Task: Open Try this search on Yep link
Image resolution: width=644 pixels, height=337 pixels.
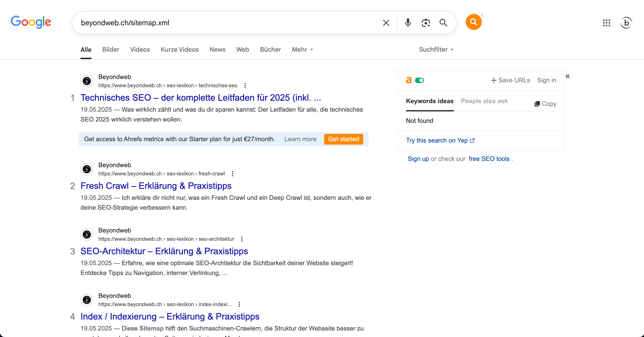Action: [440, 140]
